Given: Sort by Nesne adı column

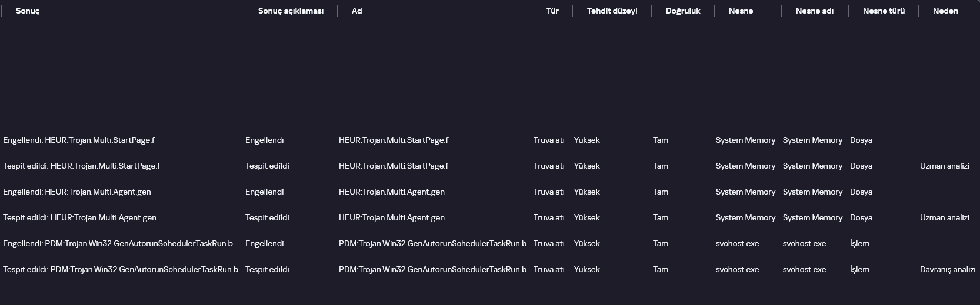Looking at the screenshot, I should click(815, 11).
